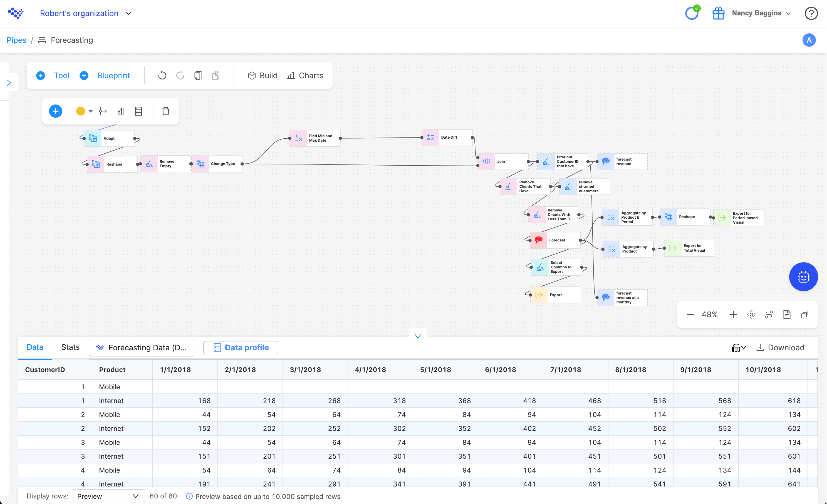The height and width of the screenshot is (504, 827).
Task: Open the node color dropdown arrow
Action: coord(91,111)
